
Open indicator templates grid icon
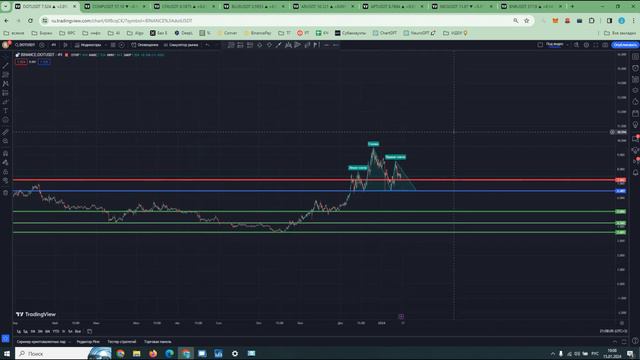pos(113,45)
